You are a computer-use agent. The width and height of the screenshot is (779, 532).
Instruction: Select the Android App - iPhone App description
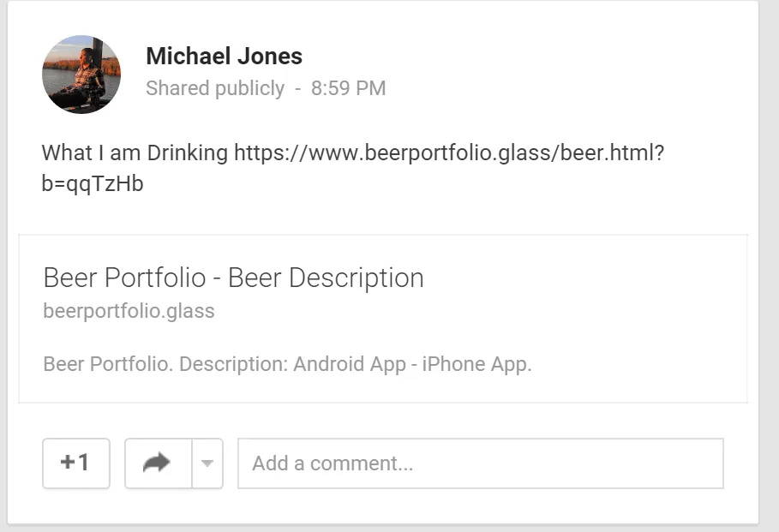coord(288,364)
